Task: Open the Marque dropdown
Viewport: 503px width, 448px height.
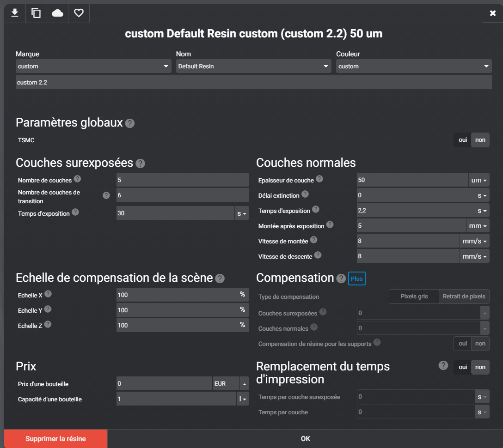Action: (93, 67)
